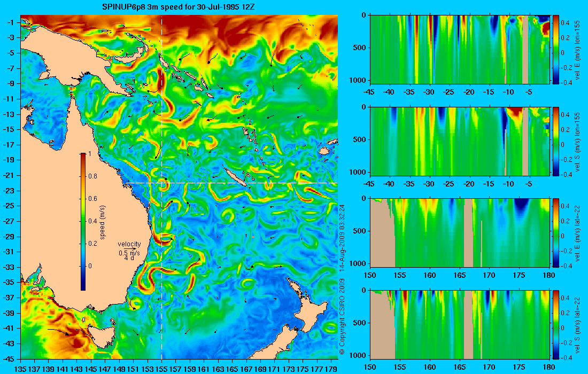
Task: Click the "-20" latitude tick under the vel. S lon=155 panel
Action: click(x=468, y=184)
